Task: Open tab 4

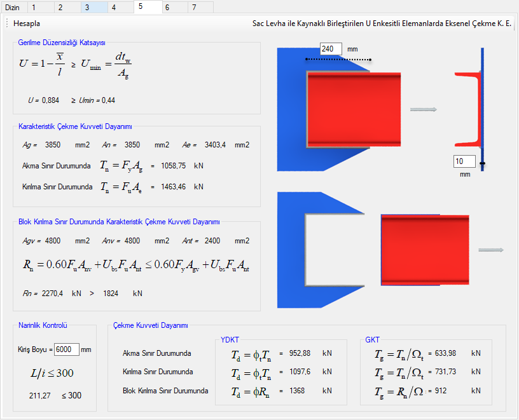Action: [121, 7]
